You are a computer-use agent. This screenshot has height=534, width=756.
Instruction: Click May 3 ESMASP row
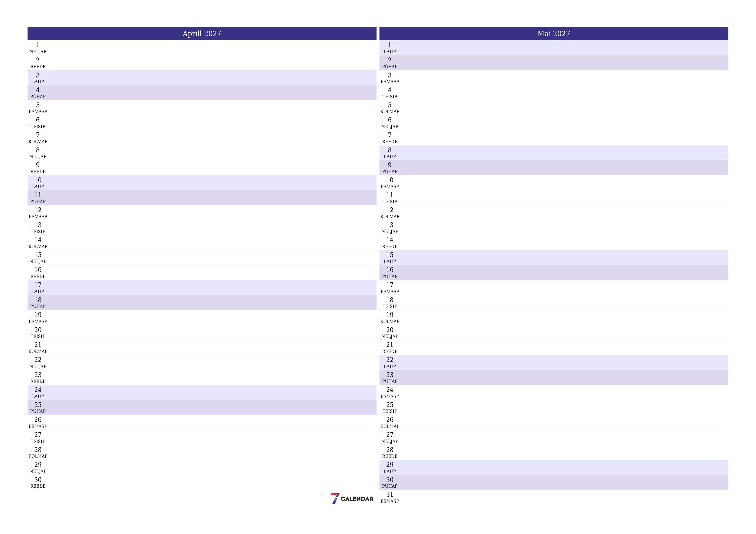coord(554,78)
